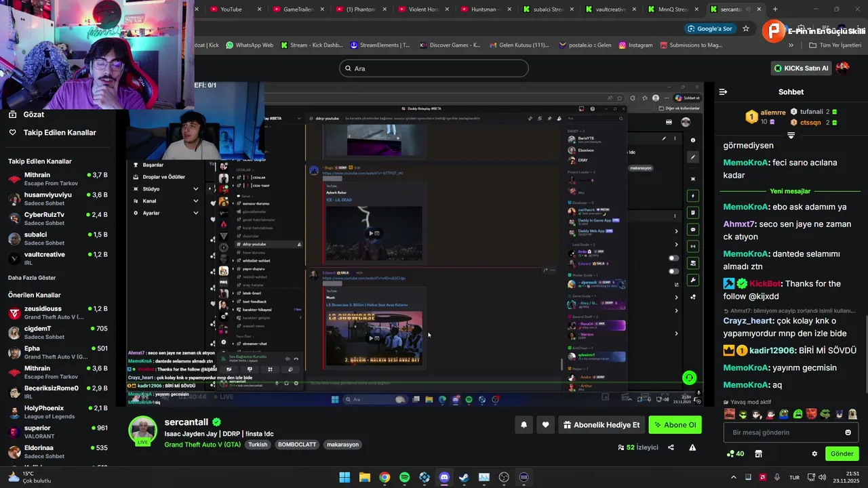Open the CyberRulzTv followed channel

point(58,218)
